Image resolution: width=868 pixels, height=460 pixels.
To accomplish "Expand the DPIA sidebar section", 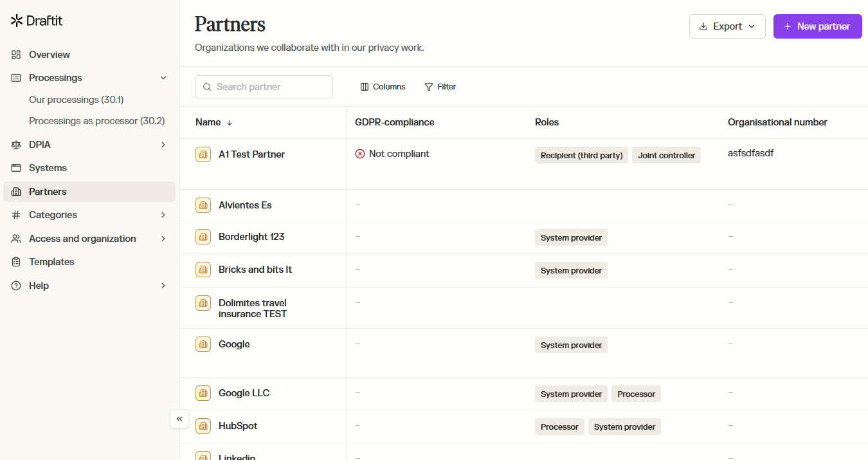I will click(163, 145).
